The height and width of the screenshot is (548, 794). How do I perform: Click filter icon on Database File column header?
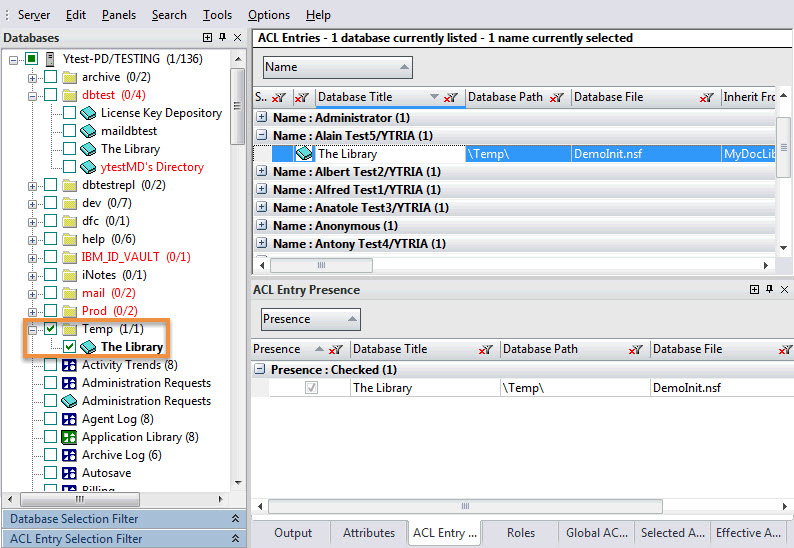click(707, 98)
